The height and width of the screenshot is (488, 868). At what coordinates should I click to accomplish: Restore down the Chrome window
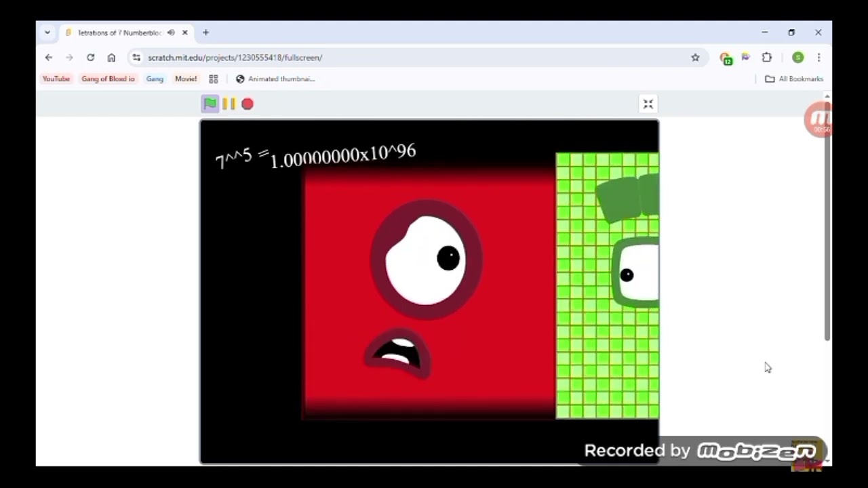791,33
